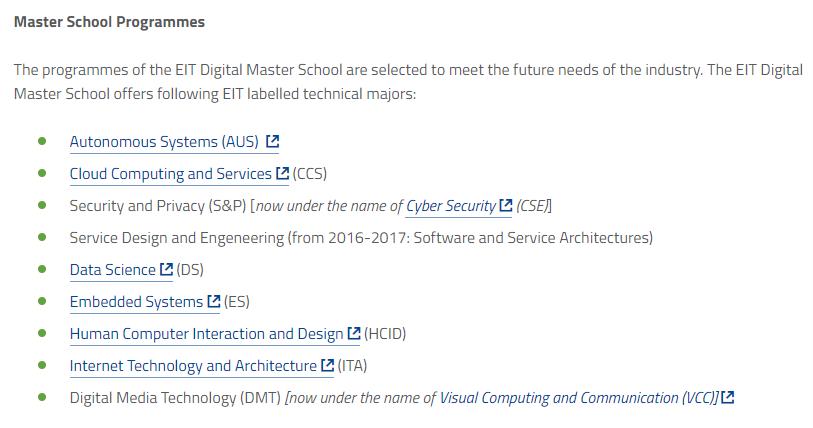Go to Internet Technology and Architecture link
Image resolution: width=813 pixels, height=428 pixels.
tap(193, 366)
